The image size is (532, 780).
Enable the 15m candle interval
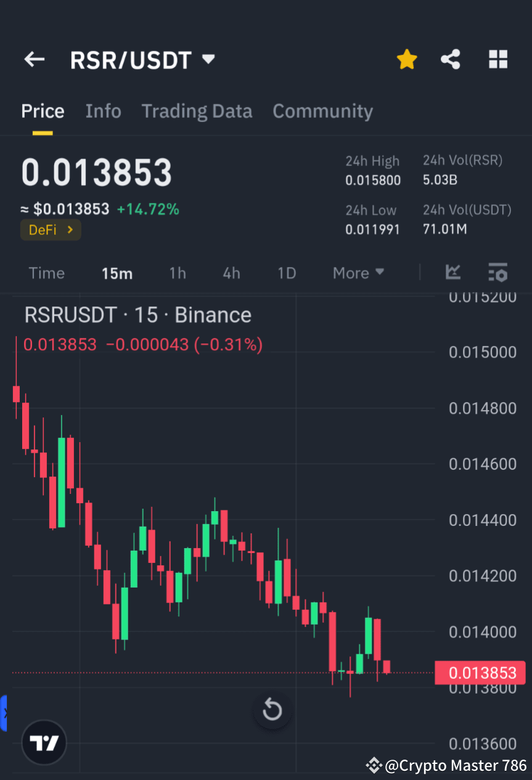117,273
